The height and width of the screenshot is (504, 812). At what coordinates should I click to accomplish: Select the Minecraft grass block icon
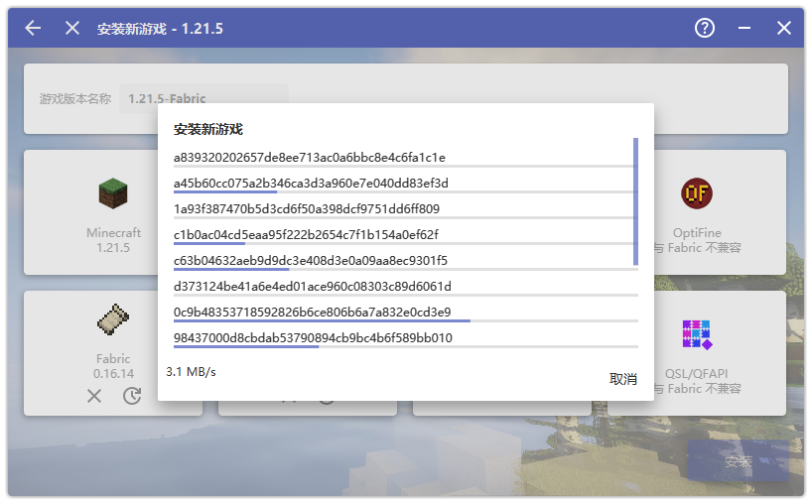113,193
